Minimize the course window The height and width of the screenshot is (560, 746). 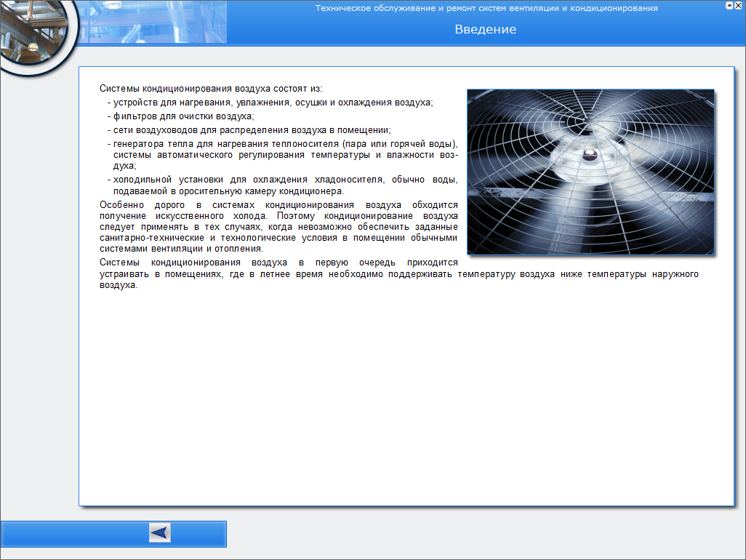(729, 5)
